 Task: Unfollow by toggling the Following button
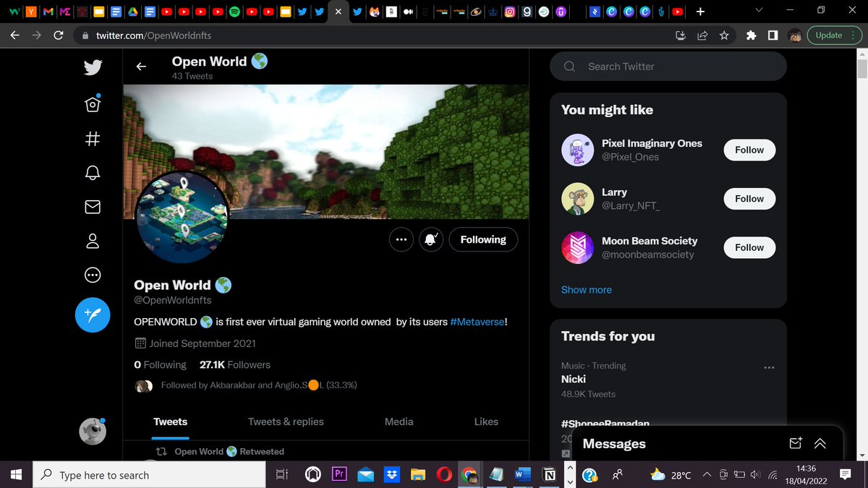point(483,239)
